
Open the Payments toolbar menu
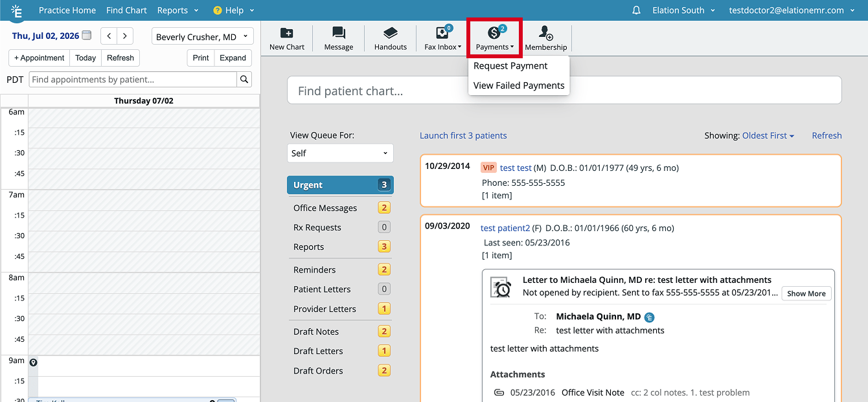point(494,39)
